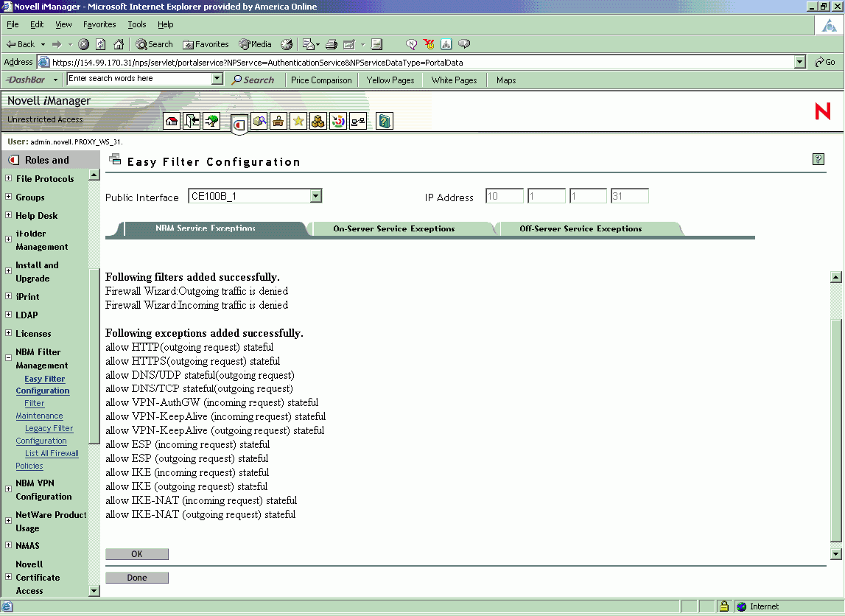Click the magnifier-over-box search icon

[259, 122]
